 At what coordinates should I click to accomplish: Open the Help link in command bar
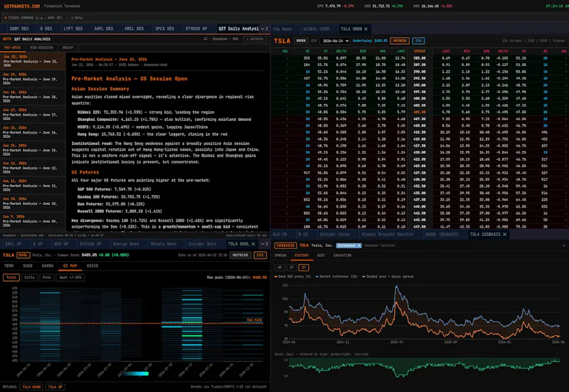[x=77, y=18]
